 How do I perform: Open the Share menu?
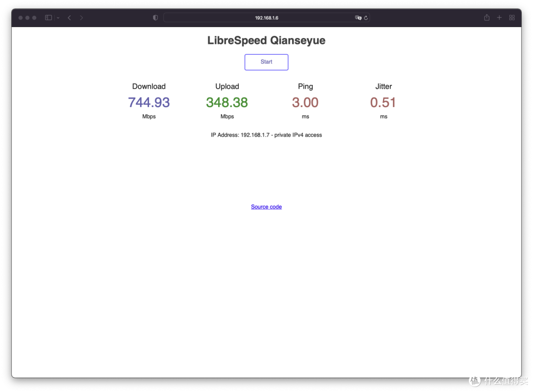pos(487,18)
